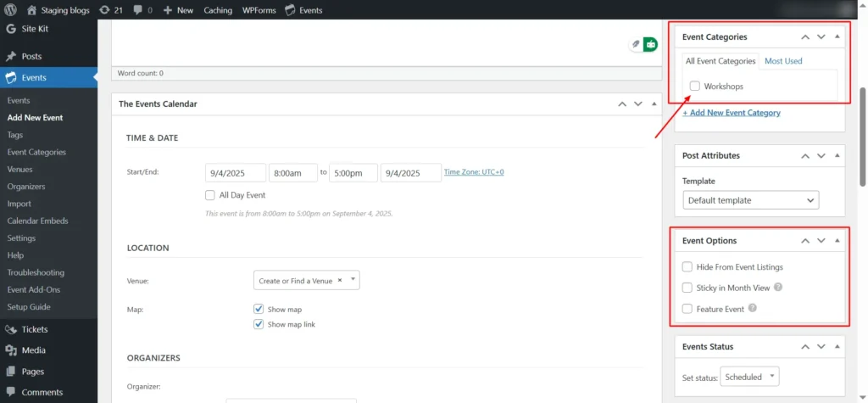This screenshot has height=403, width=868.
Task: Click the Staging blogs home icon
Action: coord(31,10)
